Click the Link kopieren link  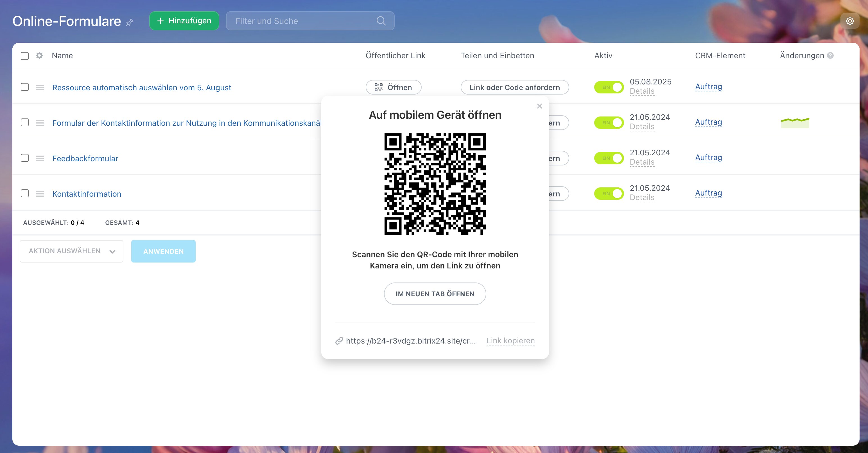pos(510,341)
